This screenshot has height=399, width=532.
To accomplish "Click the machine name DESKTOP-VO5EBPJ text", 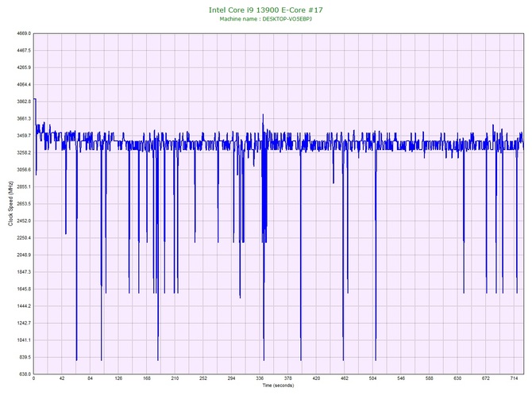I will 287,19.
